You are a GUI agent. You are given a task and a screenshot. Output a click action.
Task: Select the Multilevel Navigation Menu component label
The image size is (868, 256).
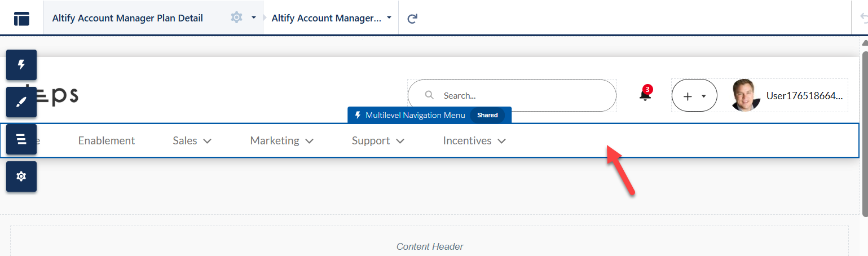415,115
